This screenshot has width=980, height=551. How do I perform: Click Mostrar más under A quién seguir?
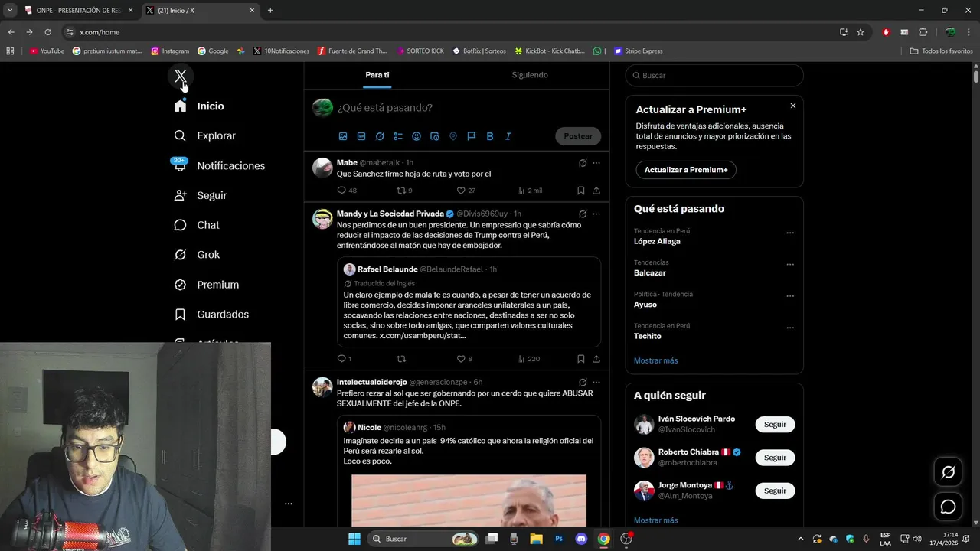coord(655,520)
